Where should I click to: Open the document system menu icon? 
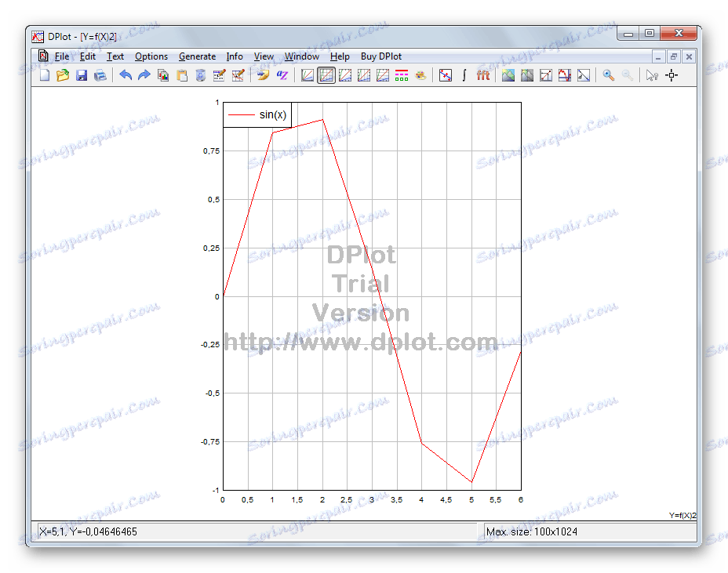[x=43, y=56]
